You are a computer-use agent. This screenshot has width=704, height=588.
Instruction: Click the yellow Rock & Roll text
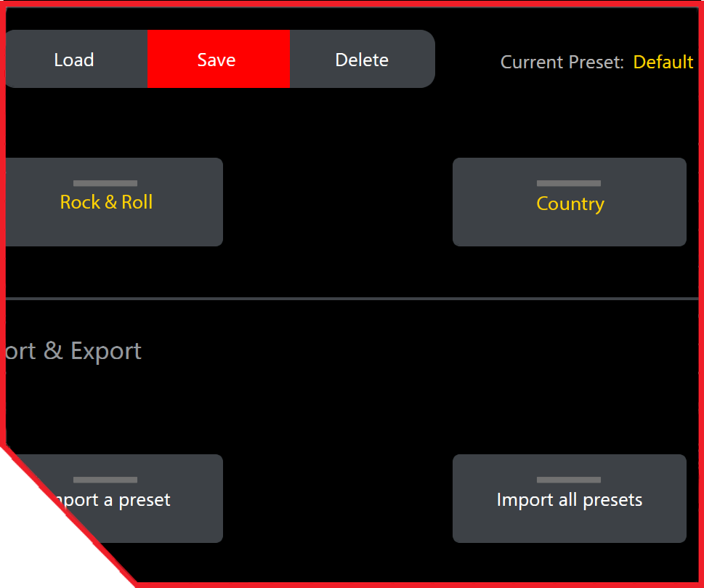(x=106, y=202)
